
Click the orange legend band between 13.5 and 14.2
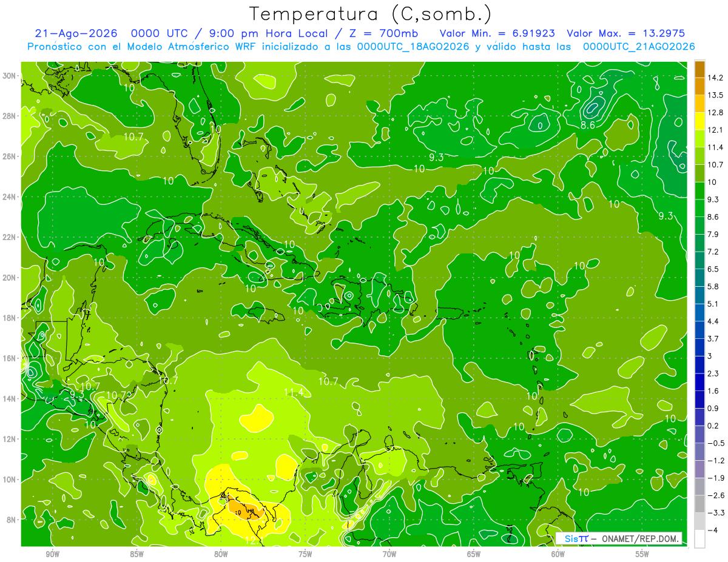(699, 86)
